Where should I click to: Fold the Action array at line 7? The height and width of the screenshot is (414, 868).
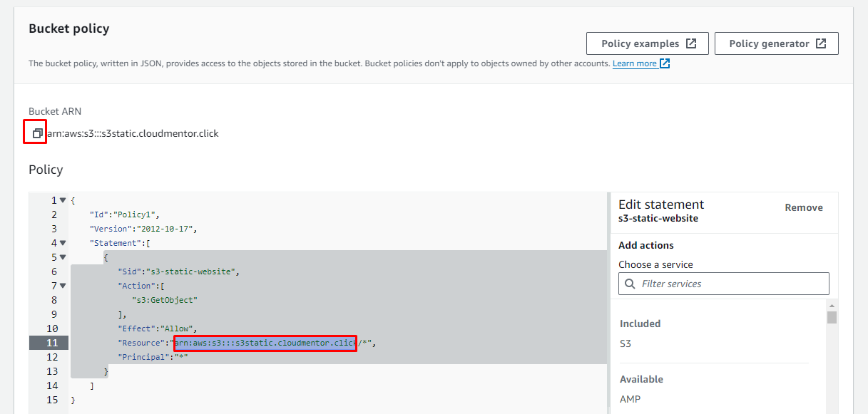coord(63,286)
